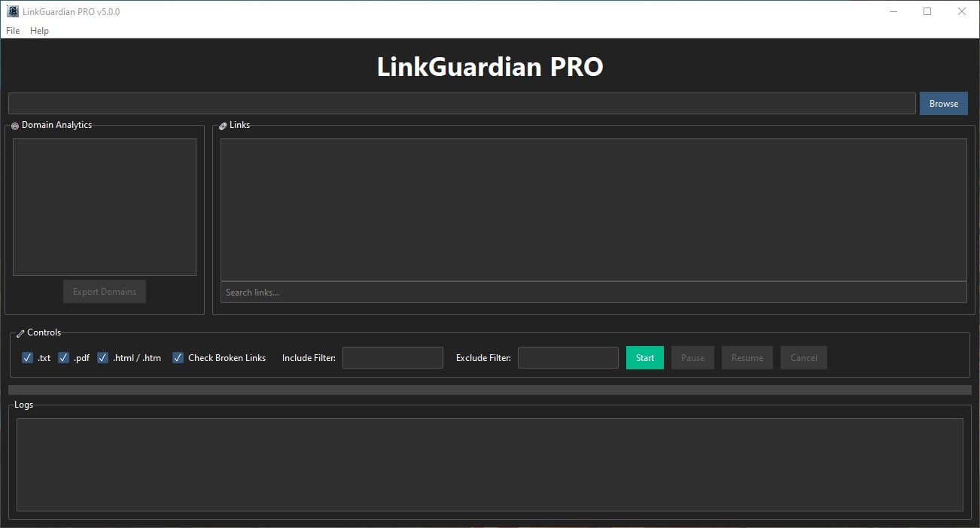Toggle the .pdf checkbox
The width and height of the screenshot is (980, 528).
click(64, 358)
